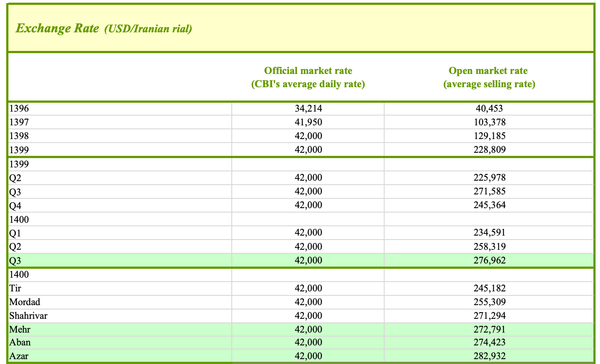Select "(CBI's average daily rate)" header text
Screen dimensions: 600x364
click(x=308, y=84)
